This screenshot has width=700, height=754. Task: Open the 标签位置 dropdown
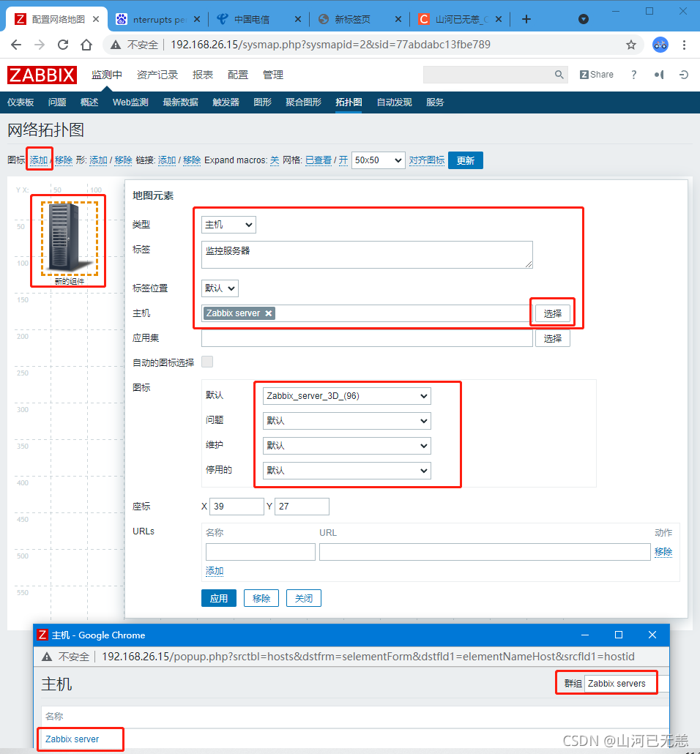[x=220, y=288]
